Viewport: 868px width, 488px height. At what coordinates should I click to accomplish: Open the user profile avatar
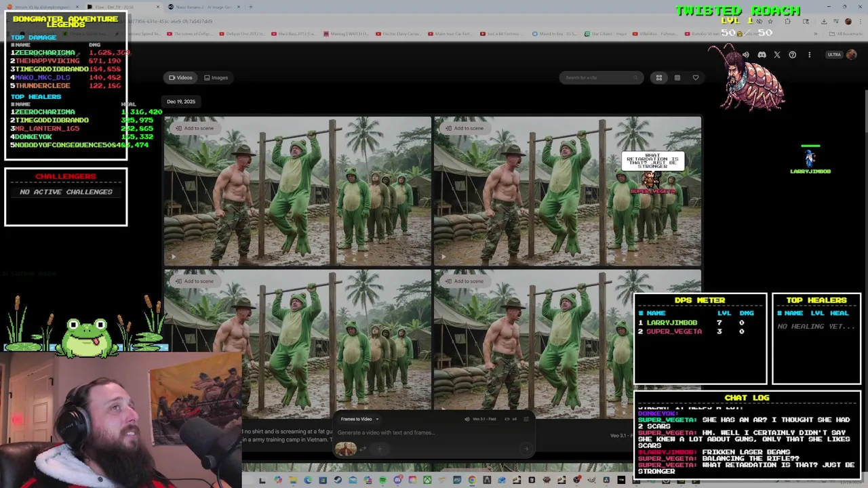pos(852,55)
